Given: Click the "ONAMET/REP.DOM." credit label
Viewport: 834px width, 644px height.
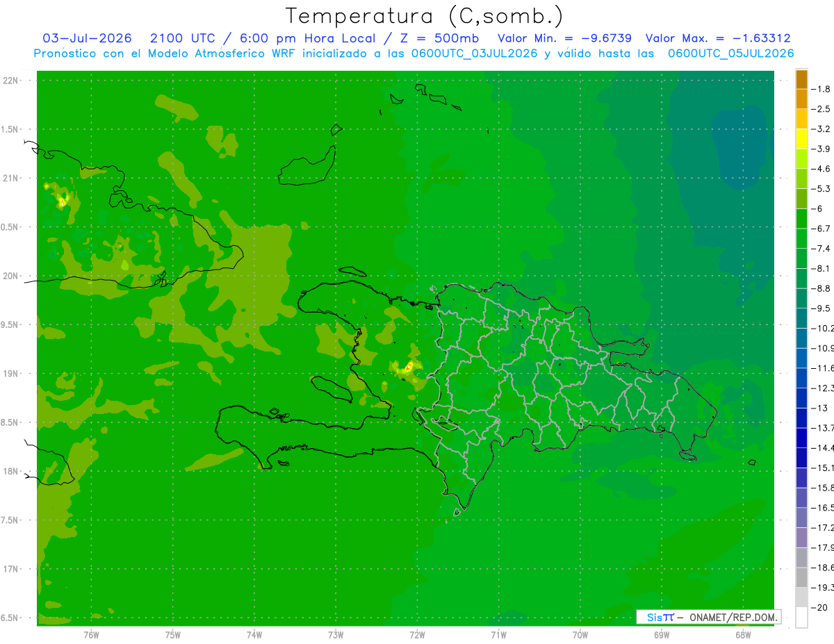Looking at the screenshot, I should coord(733,617).
